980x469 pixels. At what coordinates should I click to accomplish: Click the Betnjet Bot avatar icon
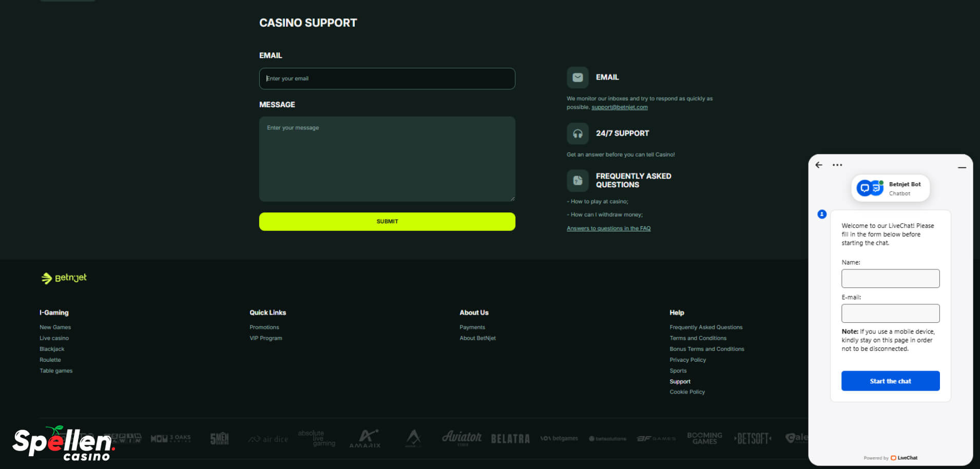[x=870, y=188]
